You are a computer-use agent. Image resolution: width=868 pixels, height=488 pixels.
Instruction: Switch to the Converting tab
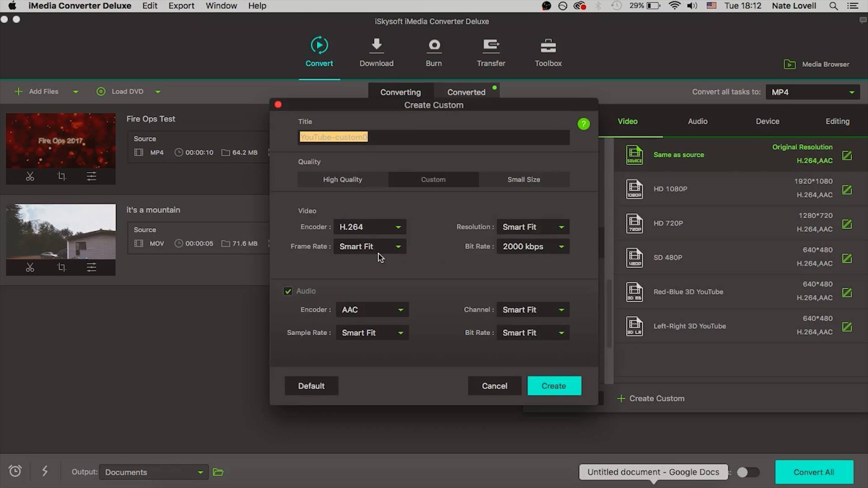pos(401,92)
